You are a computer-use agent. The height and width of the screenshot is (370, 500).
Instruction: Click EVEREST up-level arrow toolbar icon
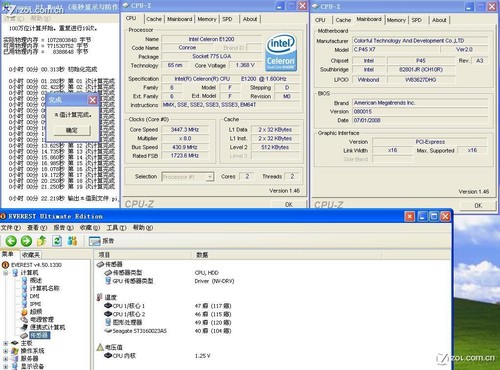tap(42, 241)
